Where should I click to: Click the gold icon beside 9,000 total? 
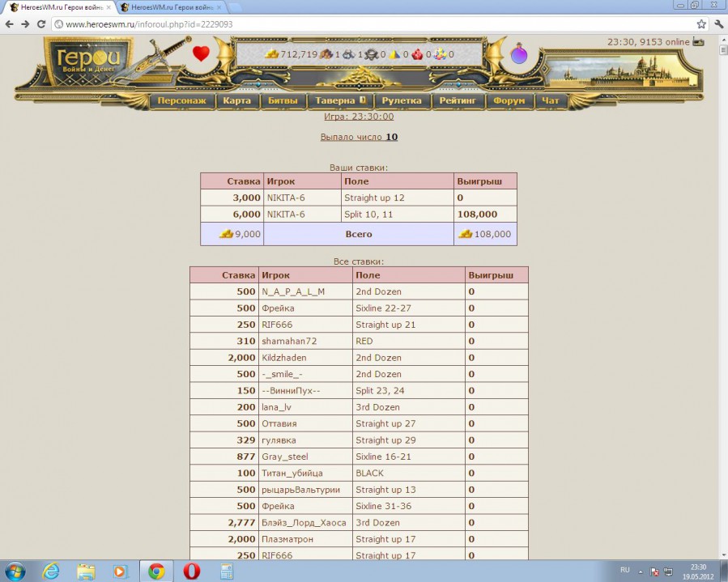226,233
